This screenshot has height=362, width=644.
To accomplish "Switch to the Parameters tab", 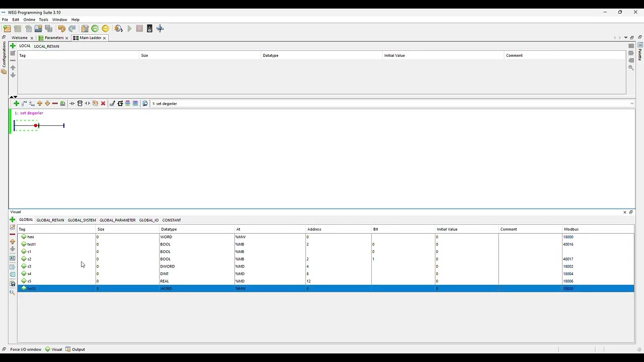I will [54, 38].
